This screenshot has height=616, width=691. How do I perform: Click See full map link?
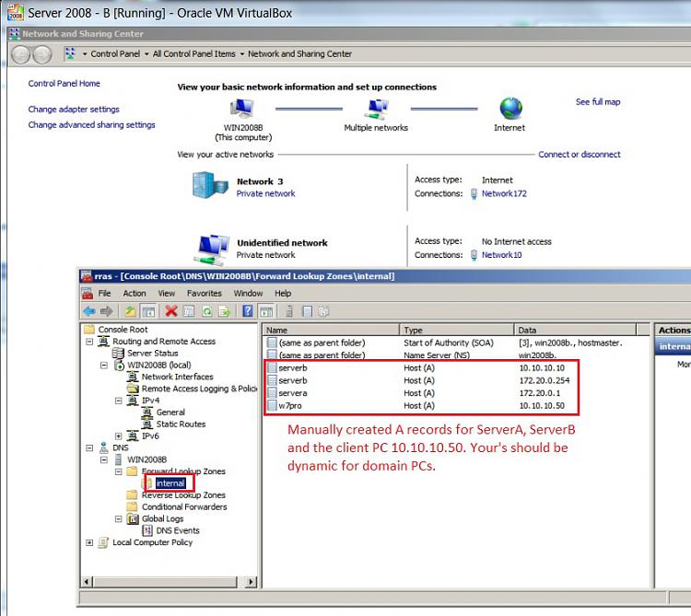point(598,101)
